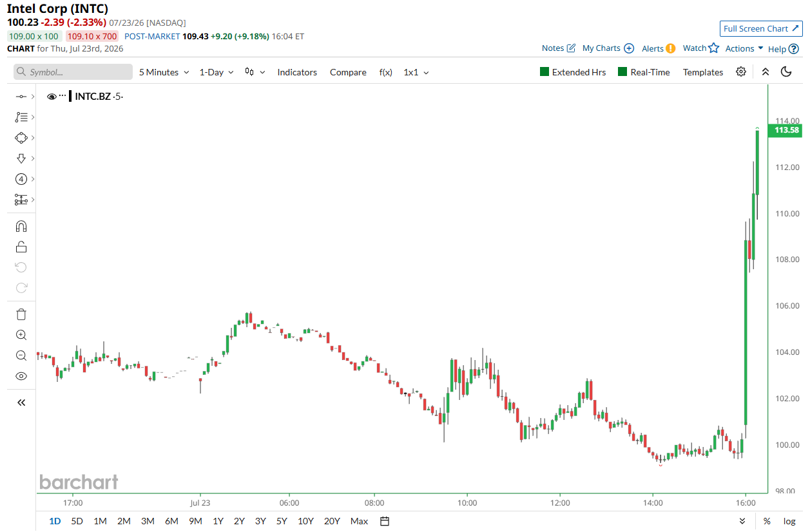This screenshot has width=810, height=532.
Task: Expand the shapes tools submenu arrow
Action: [32, 138]
